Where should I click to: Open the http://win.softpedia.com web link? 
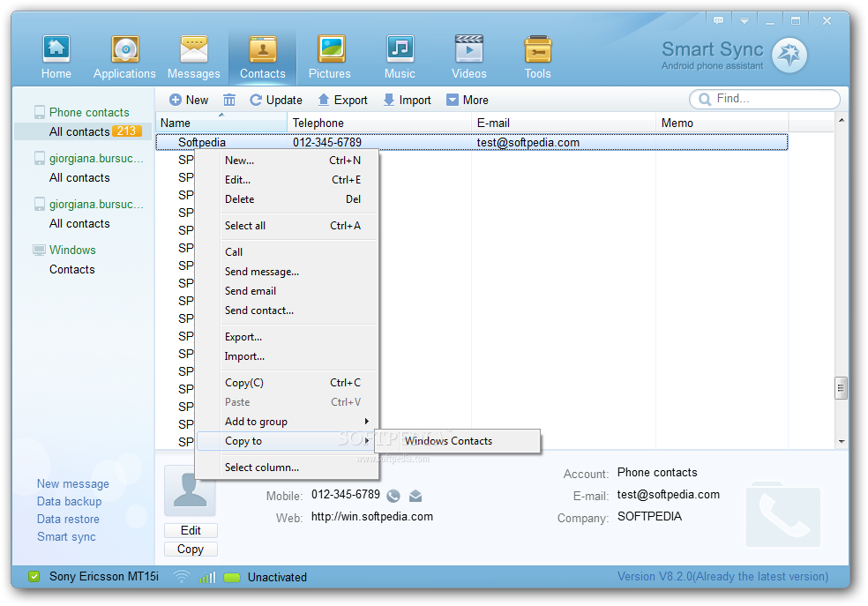pyautogui.click(x=372, y=517)
